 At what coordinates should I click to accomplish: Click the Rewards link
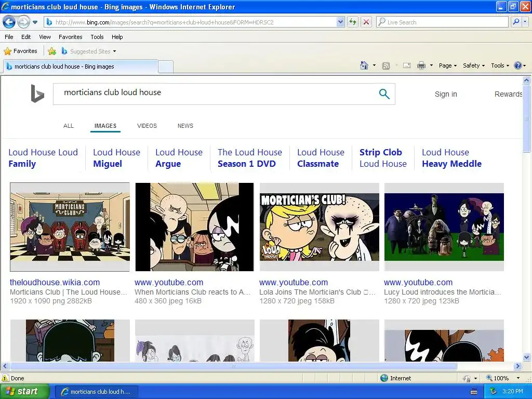[x=508, y=94]
